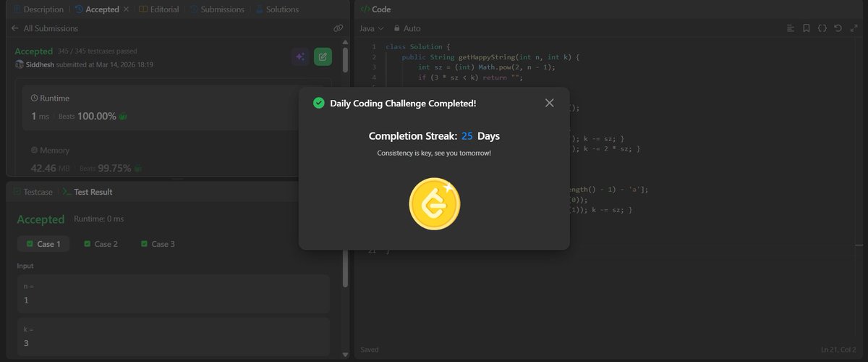Click the gold LeetCode coin
The image size is (868, 362).
coord(434,203)
